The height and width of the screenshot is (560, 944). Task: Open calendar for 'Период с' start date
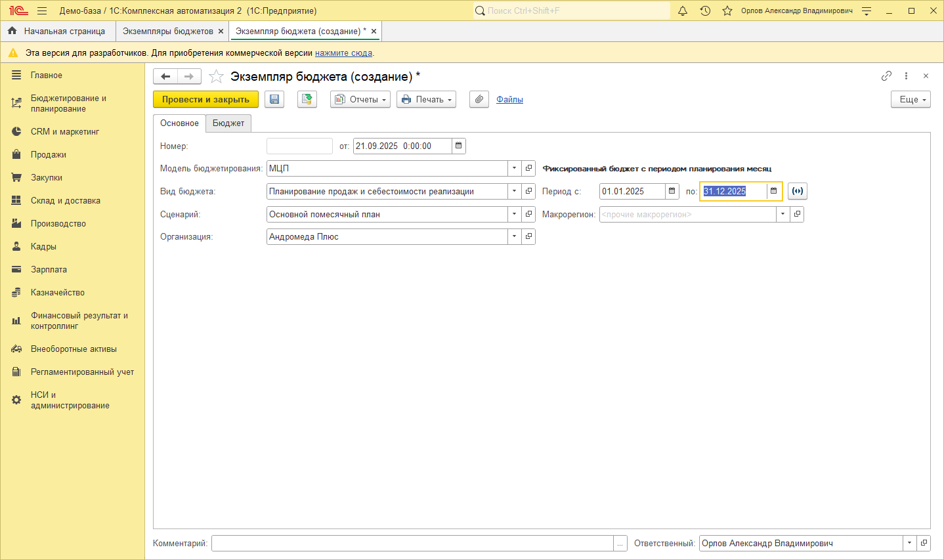672,191
